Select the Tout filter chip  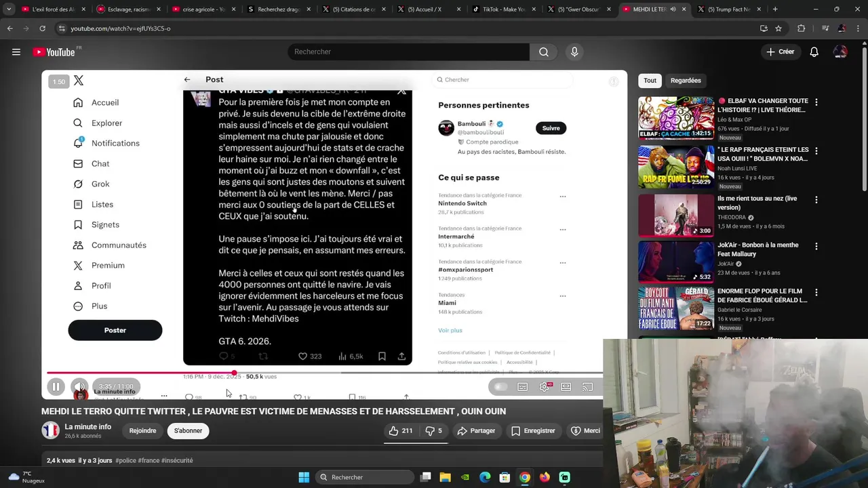tap(650, 81)
